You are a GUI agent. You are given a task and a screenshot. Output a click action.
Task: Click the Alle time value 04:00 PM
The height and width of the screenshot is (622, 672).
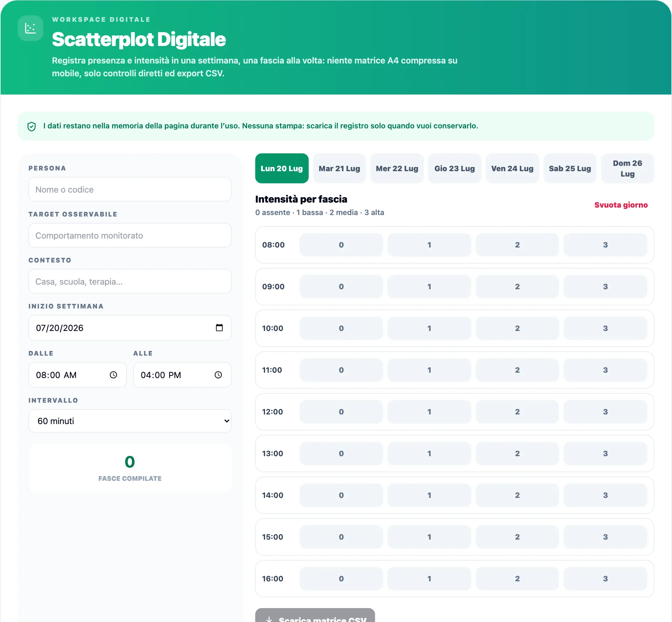pyautogui.click(x=161, y=375)
